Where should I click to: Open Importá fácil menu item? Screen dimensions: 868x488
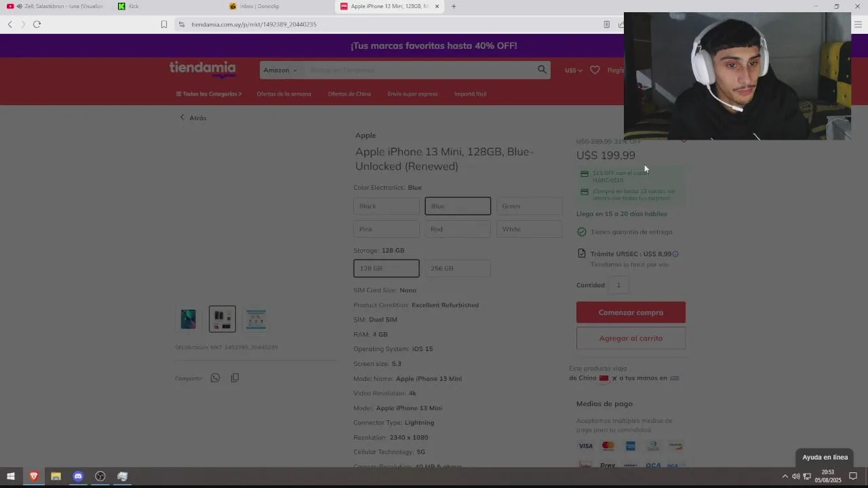470,94
